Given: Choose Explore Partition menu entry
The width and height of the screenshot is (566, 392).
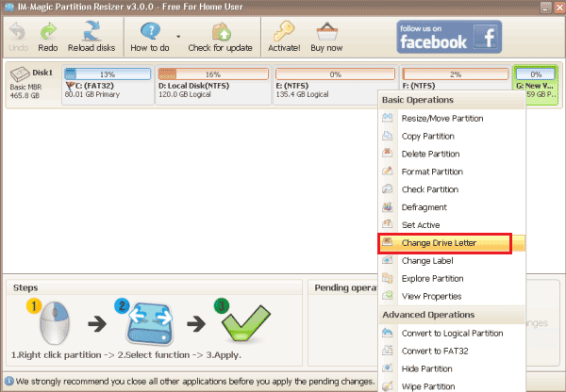Looking at the screenshot, I should tap(452, 278).
